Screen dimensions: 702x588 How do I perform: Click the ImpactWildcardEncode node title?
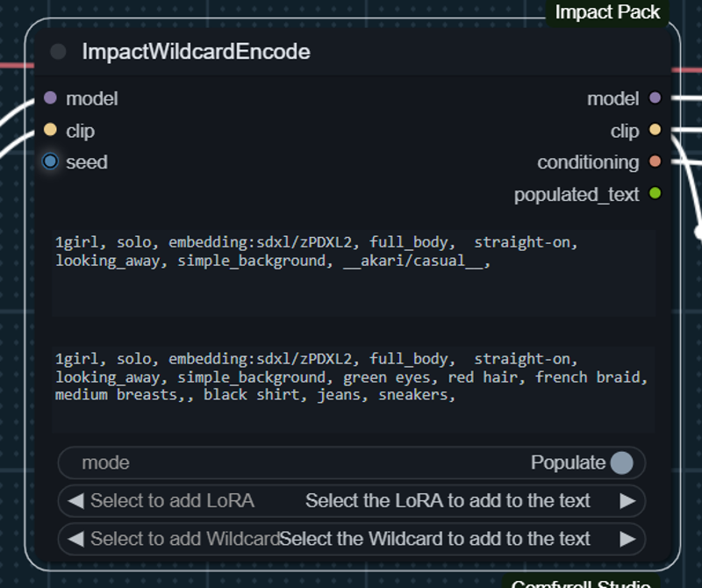click(196, 52)
